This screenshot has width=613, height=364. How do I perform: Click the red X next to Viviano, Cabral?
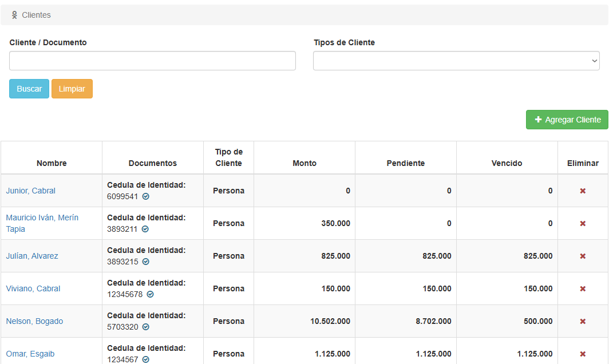pos(582,288)
